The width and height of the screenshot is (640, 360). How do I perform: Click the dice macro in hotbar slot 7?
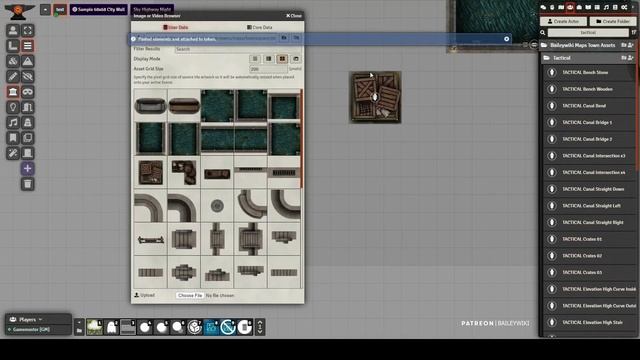pos(195,327)
